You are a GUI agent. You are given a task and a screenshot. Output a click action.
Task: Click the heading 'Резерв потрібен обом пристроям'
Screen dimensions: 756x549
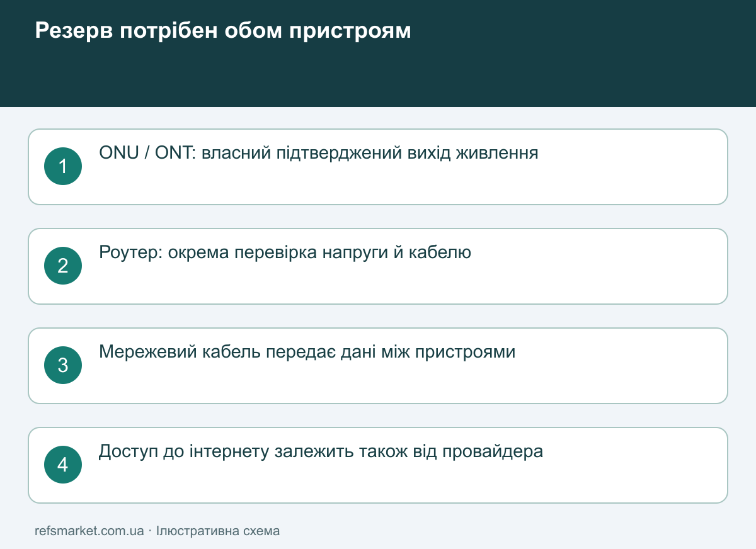(x=222, y=30)
